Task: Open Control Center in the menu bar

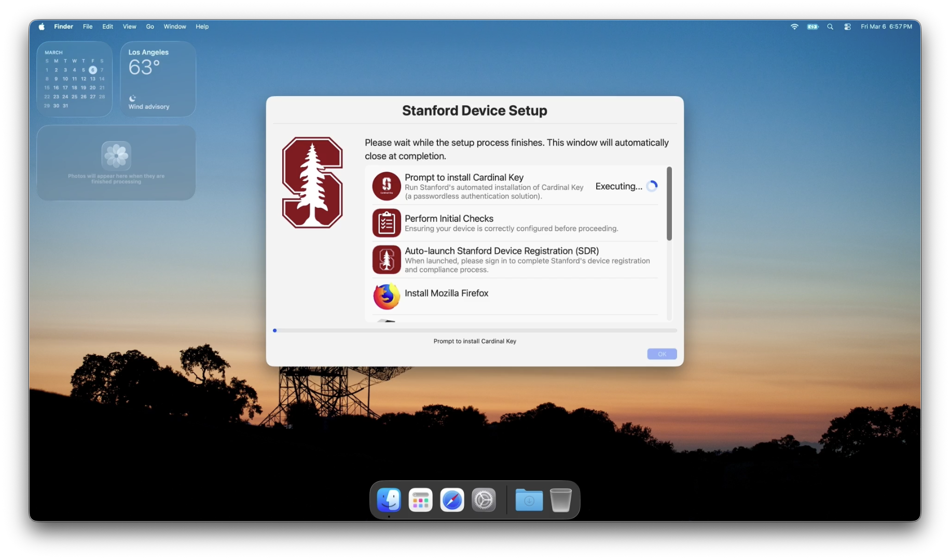Action: (x=847, y=26)
